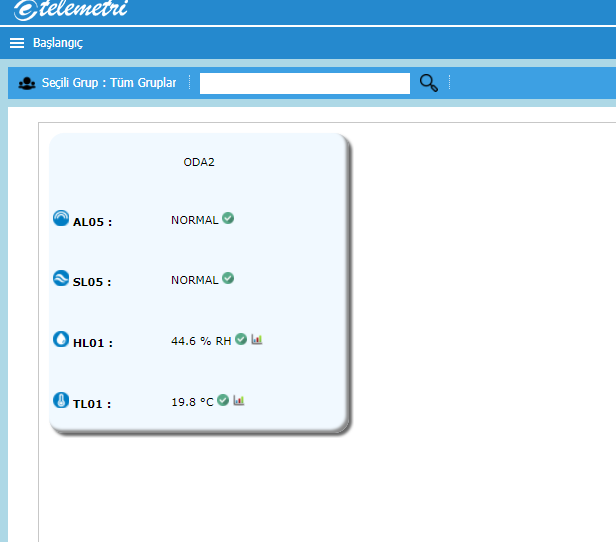Click the SL05 label
The height and width of the screenshot is (542, 616).
pyautogui.click(x=92, y=282)
